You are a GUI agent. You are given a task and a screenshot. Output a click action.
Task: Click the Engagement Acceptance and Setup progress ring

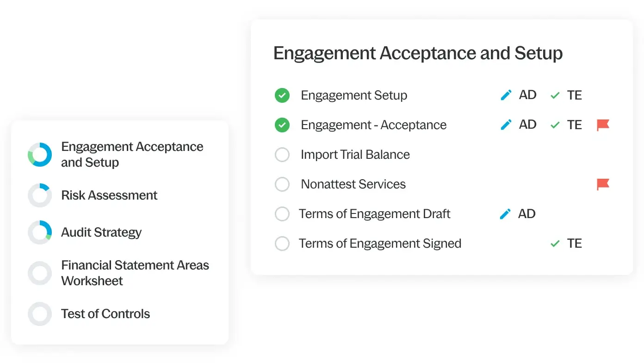(40, 155)
